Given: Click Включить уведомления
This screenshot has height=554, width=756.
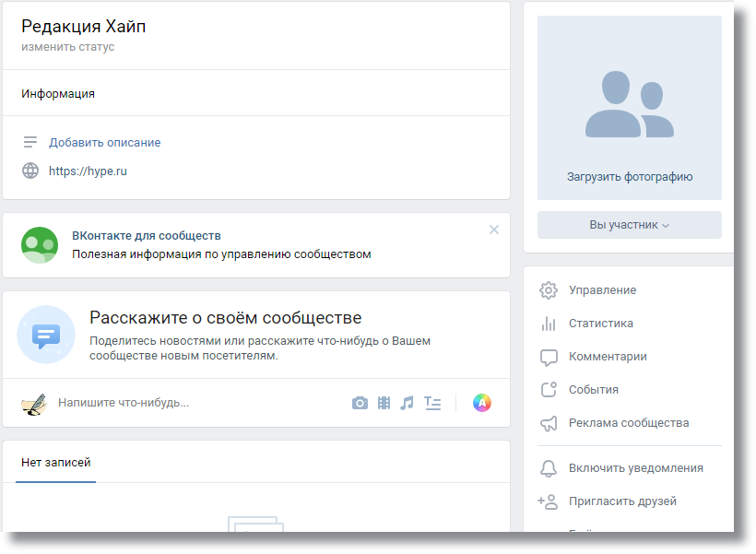Looking at the screenshot, I should point(636,468).
